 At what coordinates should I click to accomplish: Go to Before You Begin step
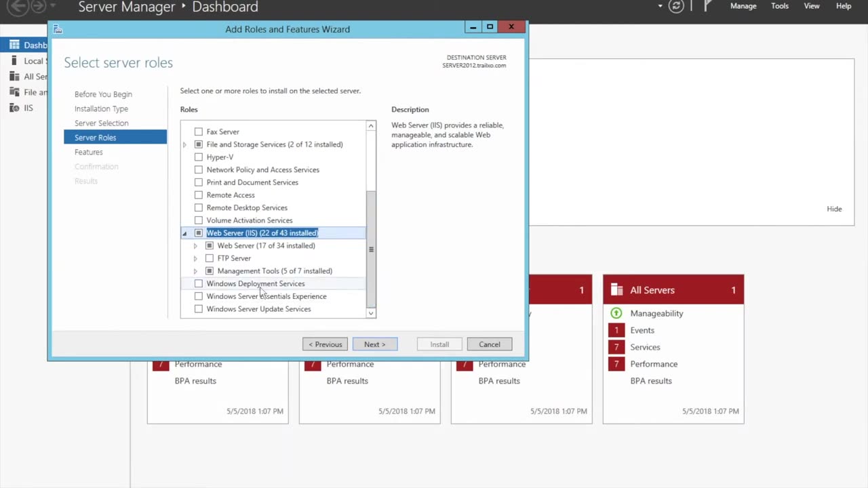point(103,94)
